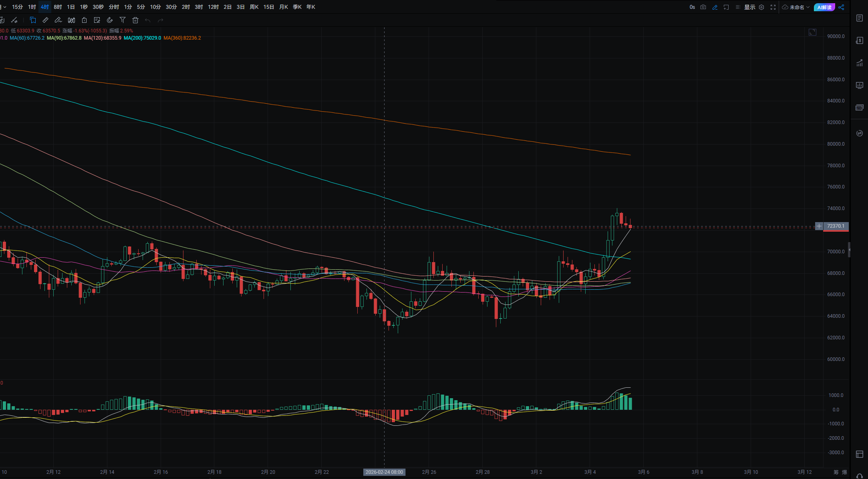Expand the period dropdown chevron at top-left
Image resolution: width=868 pixels, height=479 pixels.
(x=4, y=7)
